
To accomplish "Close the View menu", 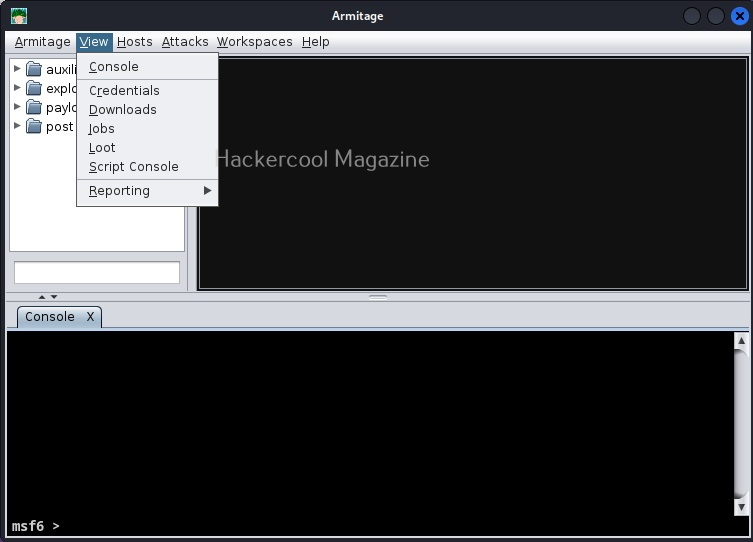I will 94,42.
